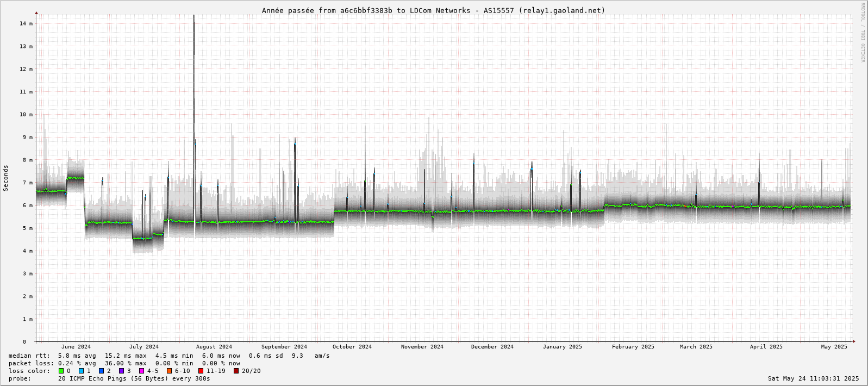Click the 'January 2025' x-axis label
Viewport: 868px width, 386px height.
[563, 347]
